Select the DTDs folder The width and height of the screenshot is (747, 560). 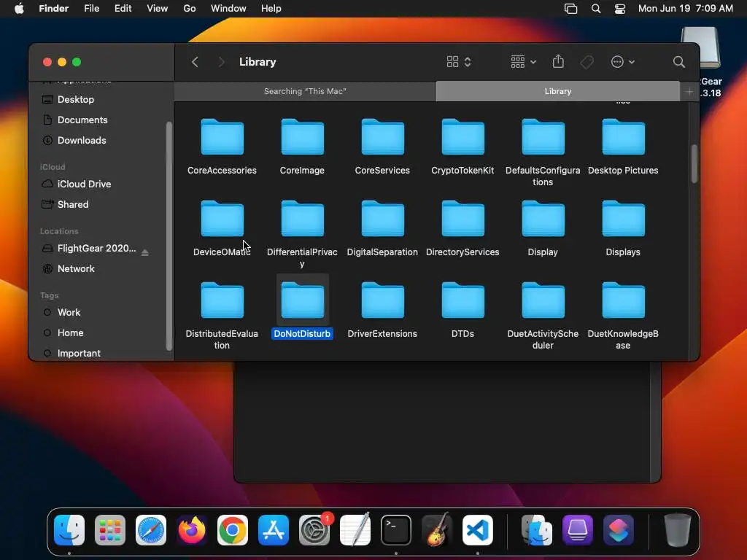tap(462, 300)
